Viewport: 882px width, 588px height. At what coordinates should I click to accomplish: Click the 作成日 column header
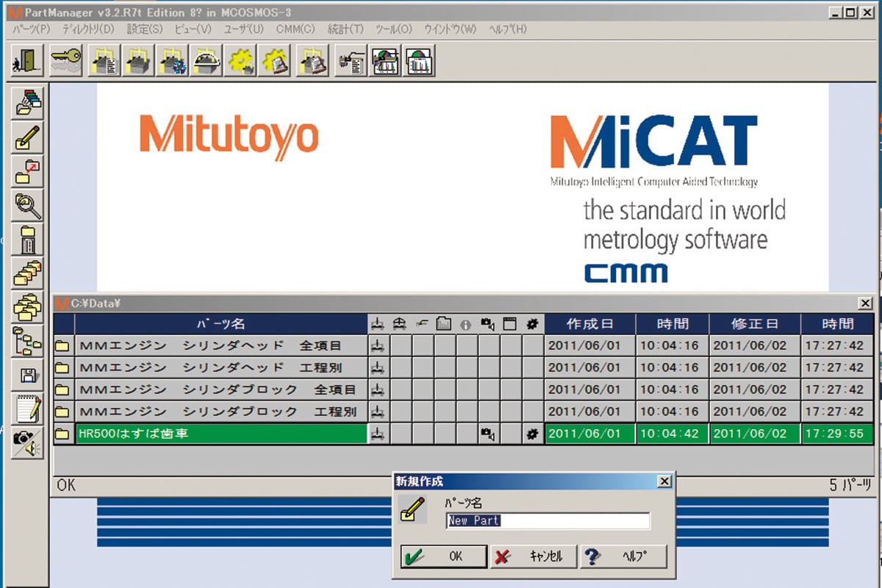pyautogui.click(x=589, y=323)
